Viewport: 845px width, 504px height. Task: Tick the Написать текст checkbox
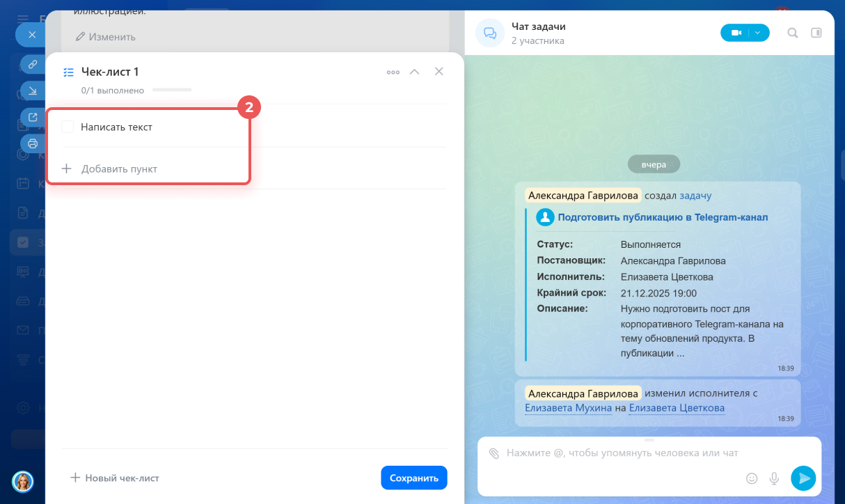(68, 127)
